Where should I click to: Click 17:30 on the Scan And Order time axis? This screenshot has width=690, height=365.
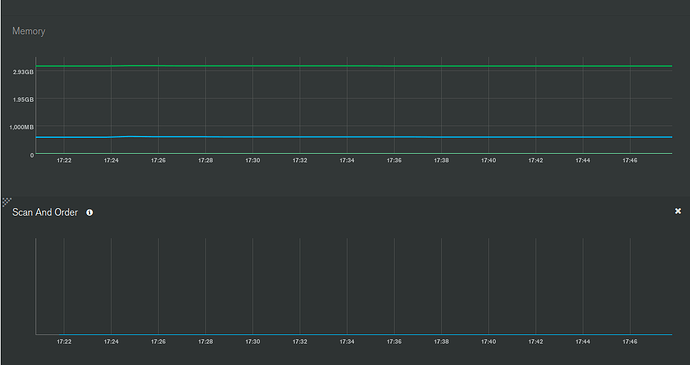[x=253, y=342]
